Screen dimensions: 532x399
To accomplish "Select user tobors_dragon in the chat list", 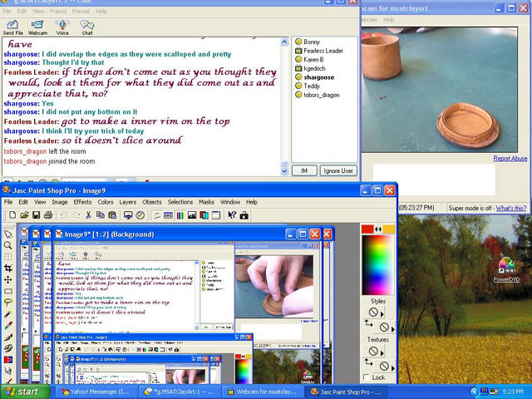I will [x=317, y=95].
